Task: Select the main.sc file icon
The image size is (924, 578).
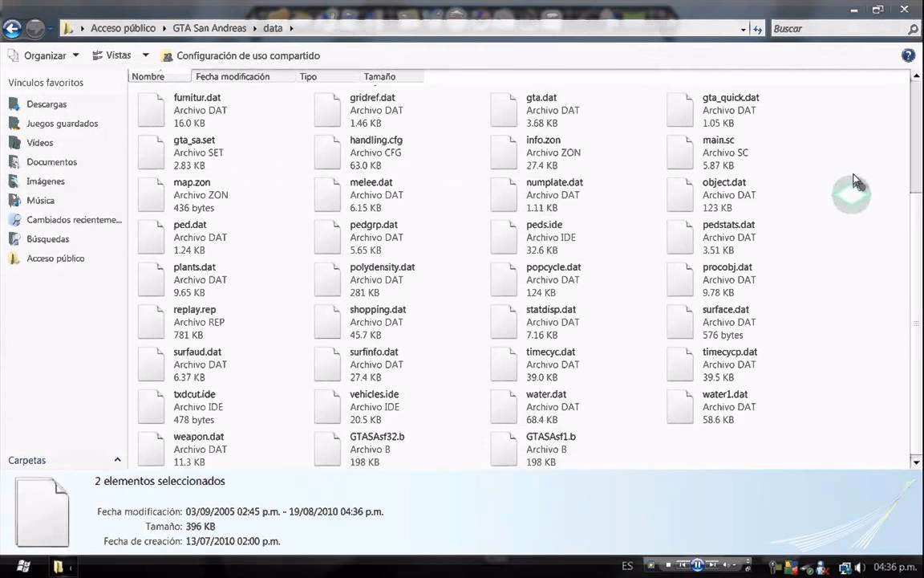Action: click(680, 153)
